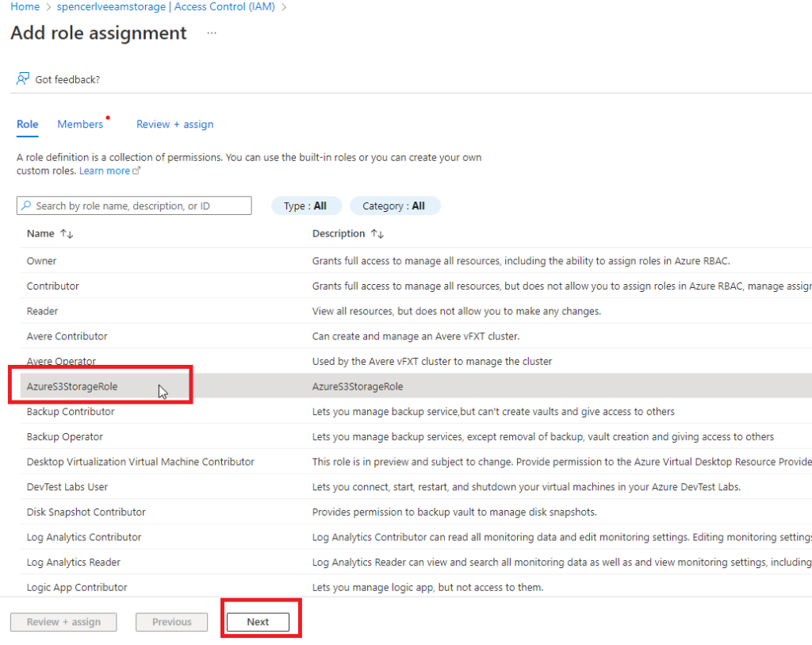812x645 pixels.
Task: Switch to the Members tab
Action: 80,125
